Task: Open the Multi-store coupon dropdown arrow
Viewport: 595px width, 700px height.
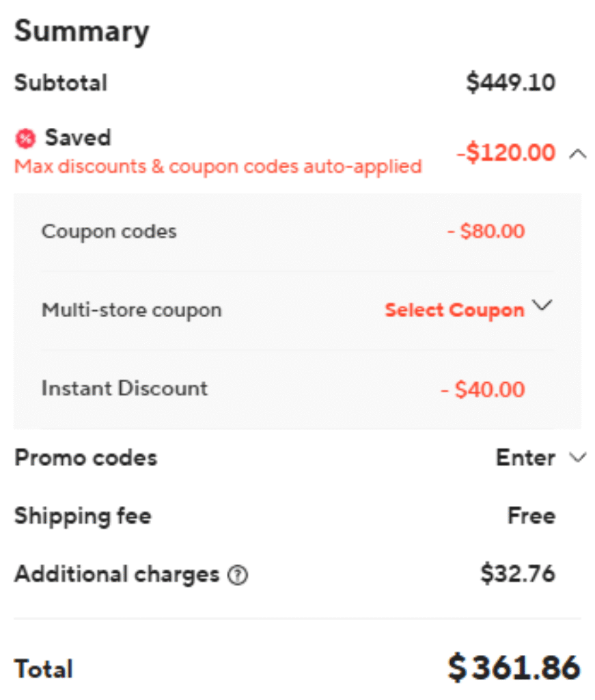Action: pos(542,306)
